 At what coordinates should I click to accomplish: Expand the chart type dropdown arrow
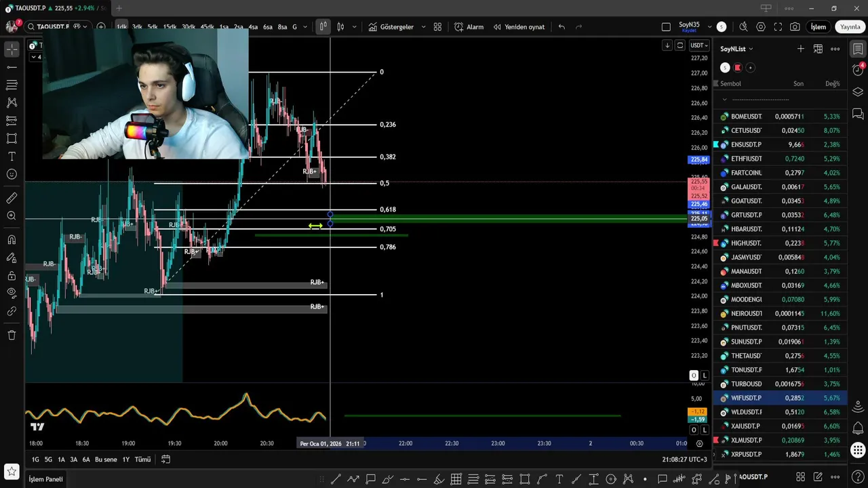354,27
